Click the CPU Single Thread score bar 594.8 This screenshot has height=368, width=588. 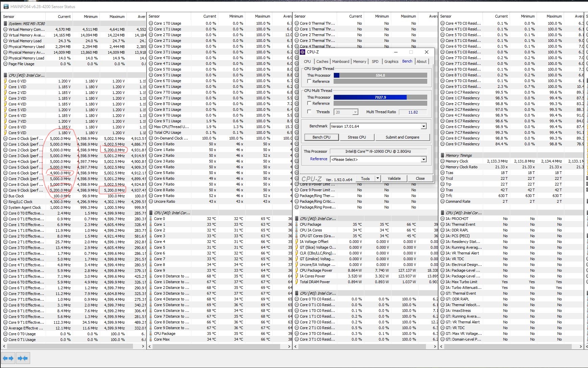[380, 75]
